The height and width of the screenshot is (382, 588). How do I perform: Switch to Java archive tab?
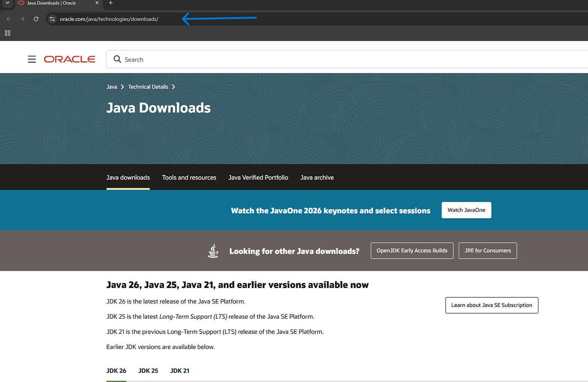tap(317, 178)
